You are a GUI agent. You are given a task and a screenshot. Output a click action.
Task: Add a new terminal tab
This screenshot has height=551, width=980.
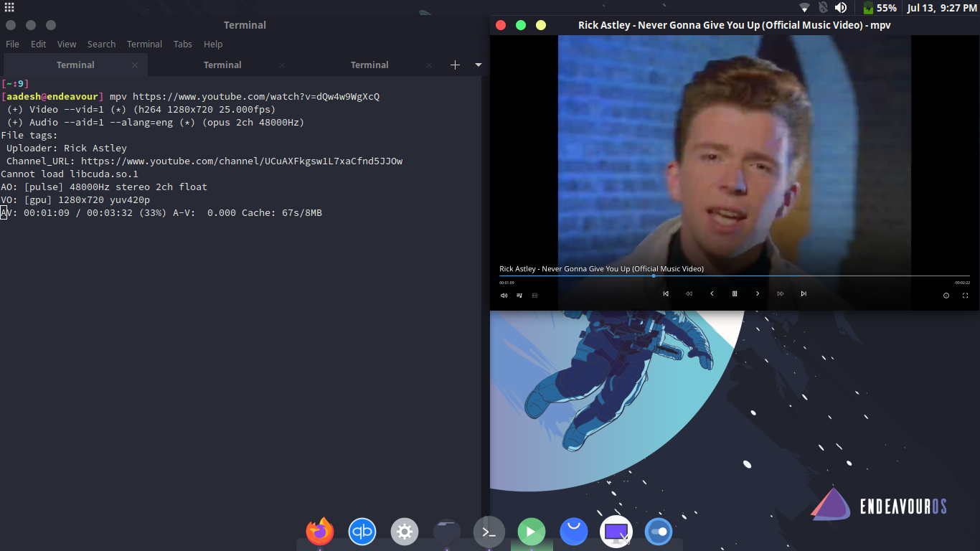[x=455, y=65]
